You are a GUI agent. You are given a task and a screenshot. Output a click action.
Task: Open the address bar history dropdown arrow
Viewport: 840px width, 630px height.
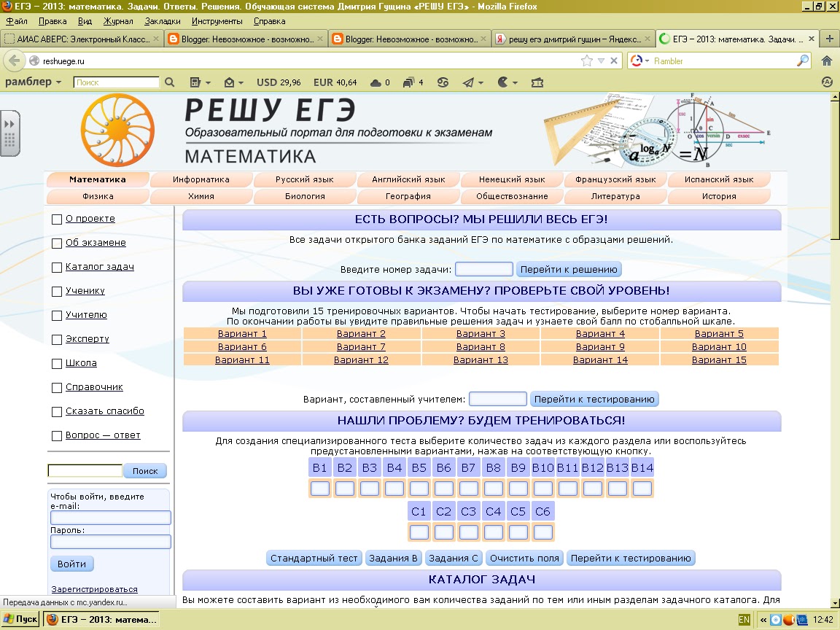point(601,61)
